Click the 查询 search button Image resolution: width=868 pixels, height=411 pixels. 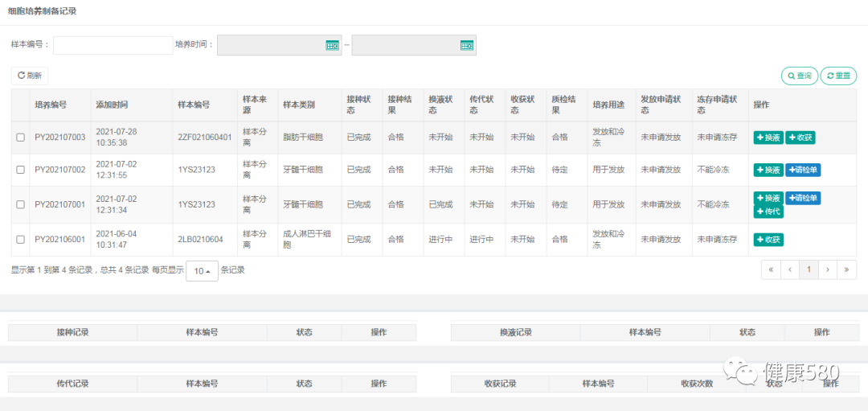[799, 76]
